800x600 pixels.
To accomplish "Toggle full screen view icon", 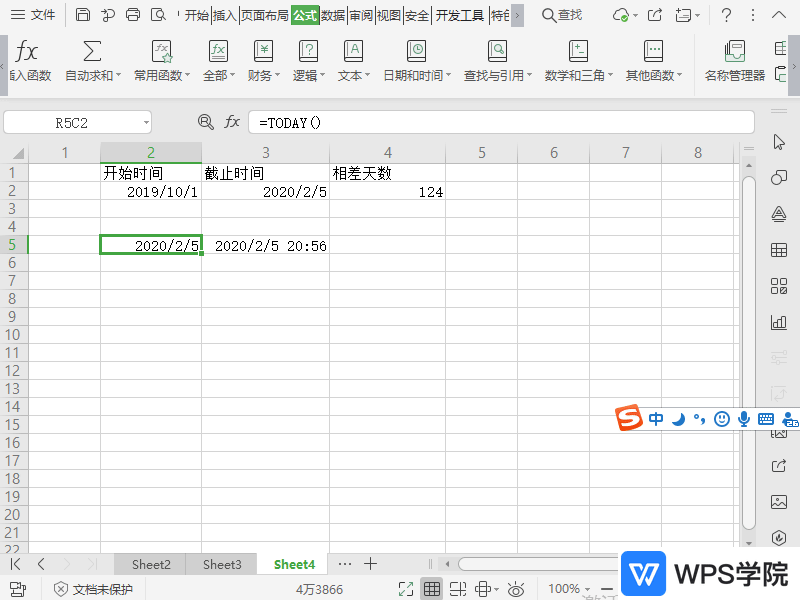I will coord(406,589).
